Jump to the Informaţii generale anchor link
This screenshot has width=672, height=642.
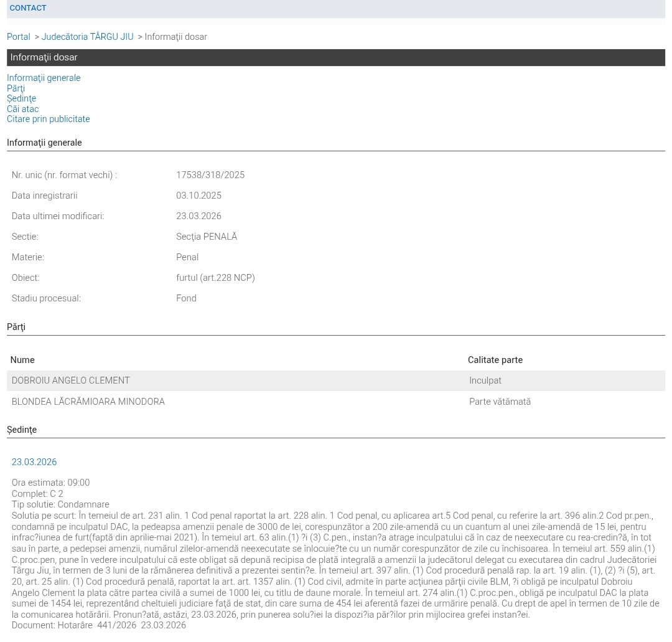tap(44, 78)
